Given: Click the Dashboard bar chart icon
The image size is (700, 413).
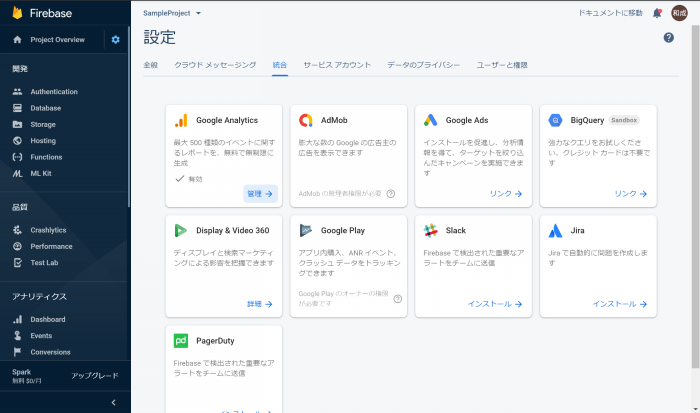Looking at the screenshot, I should [17, 319].
